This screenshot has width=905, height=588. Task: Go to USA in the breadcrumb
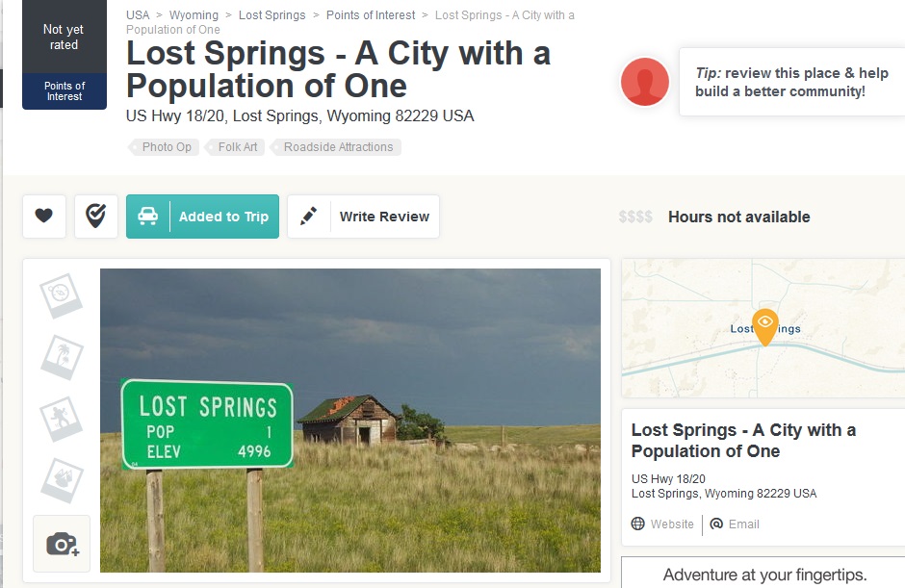138,15
